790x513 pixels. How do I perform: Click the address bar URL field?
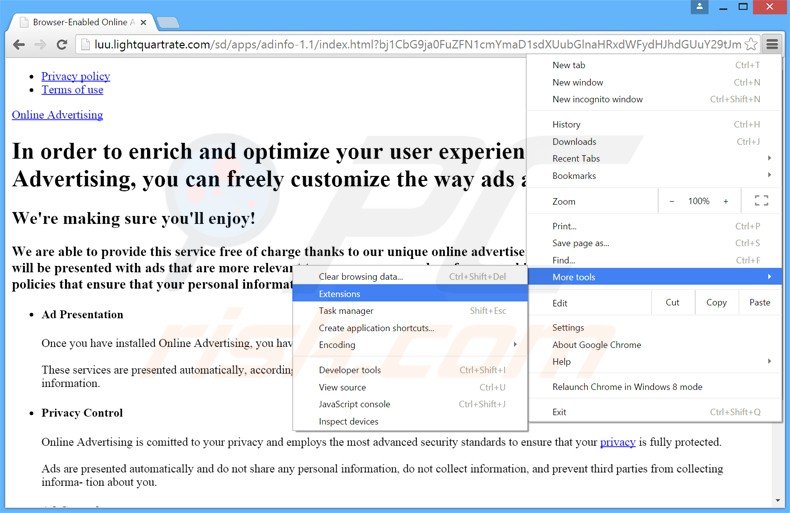click(x=417, y=44)
